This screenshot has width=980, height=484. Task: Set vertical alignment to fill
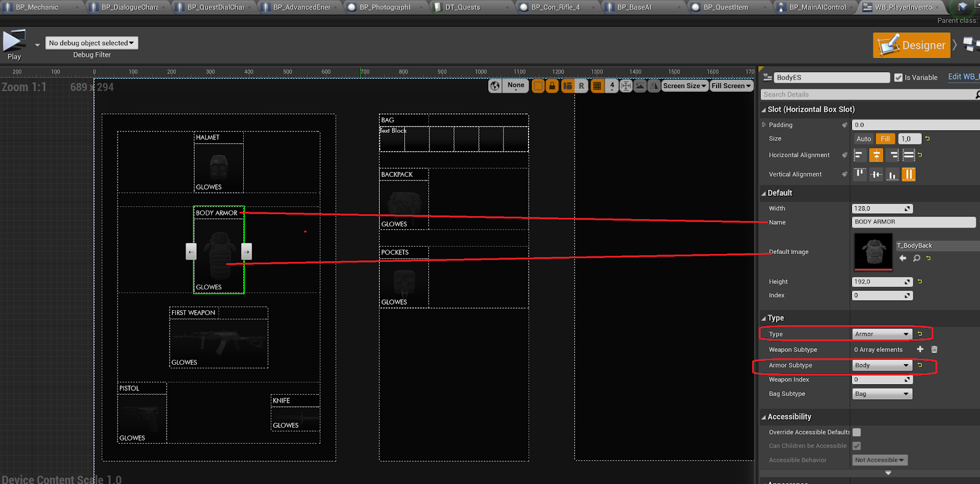(909, 174)
